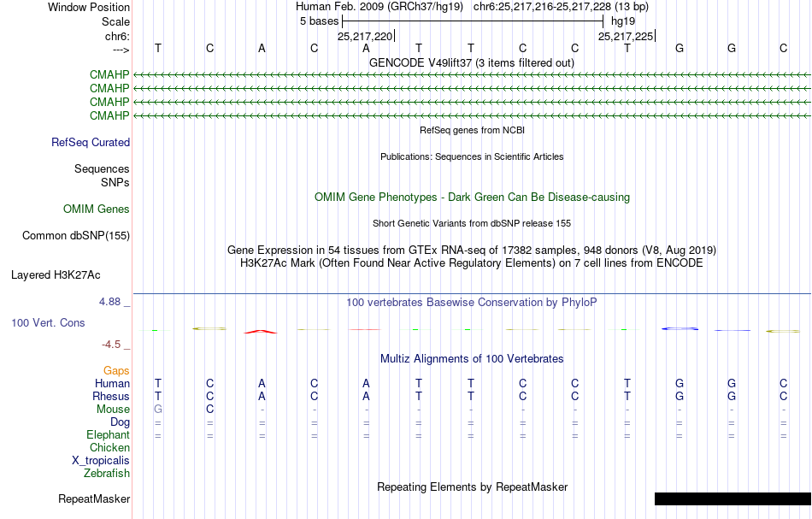Open the OMIM Genes track label
The image size is (812, 519).
pos(97,209)
